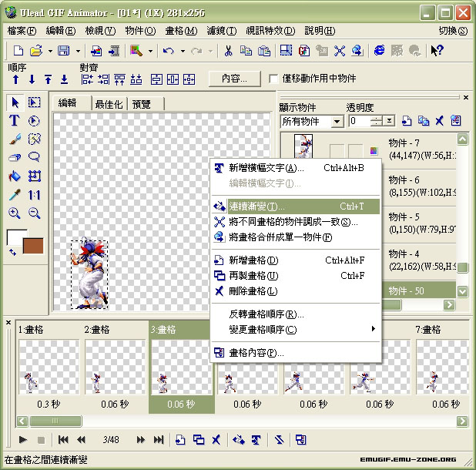Click the Cut scissors toolbar icon

(x=228, y=51)
